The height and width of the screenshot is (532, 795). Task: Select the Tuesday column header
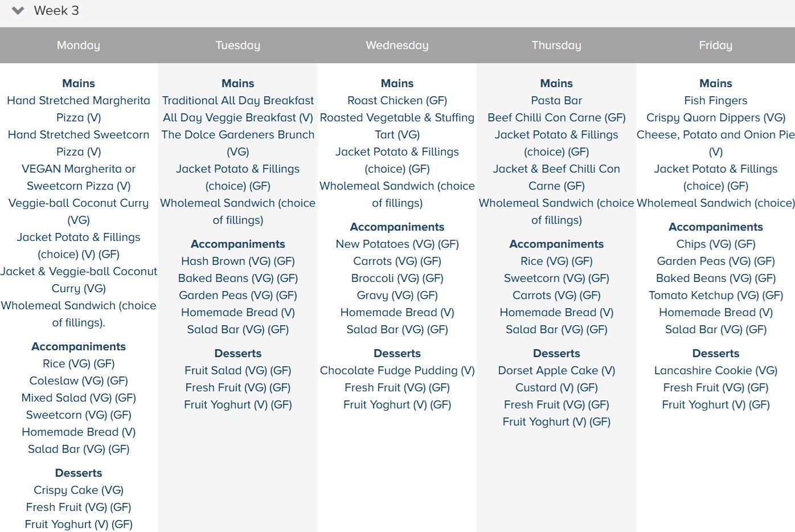click(238, 46)
